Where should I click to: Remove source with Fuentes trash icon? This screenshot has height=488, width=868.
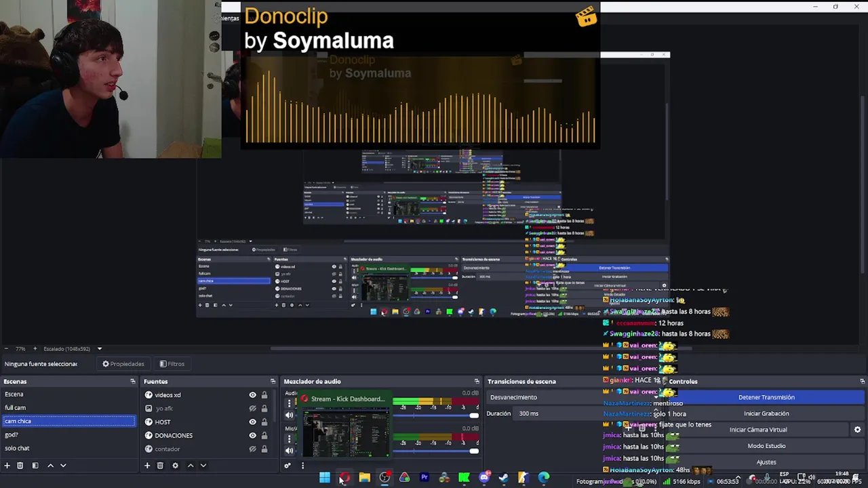[x=160, y=466]
